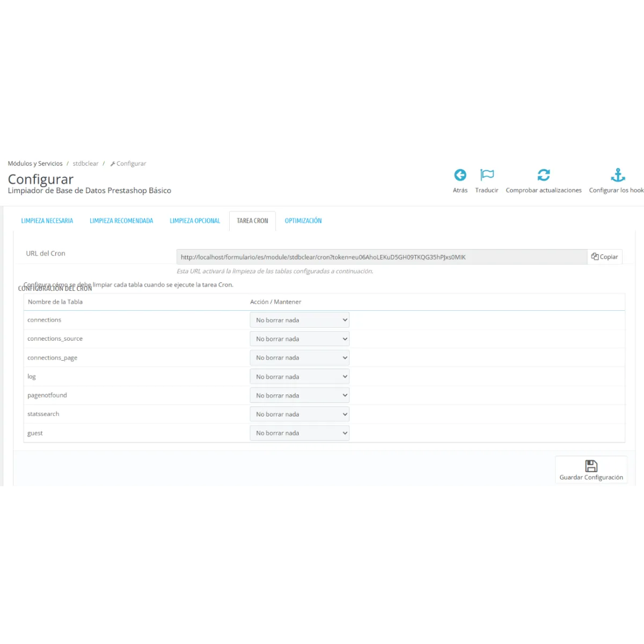Switch to the Optimización tab
The width and height of the screenshot is (644, 644).
point(303,221)
